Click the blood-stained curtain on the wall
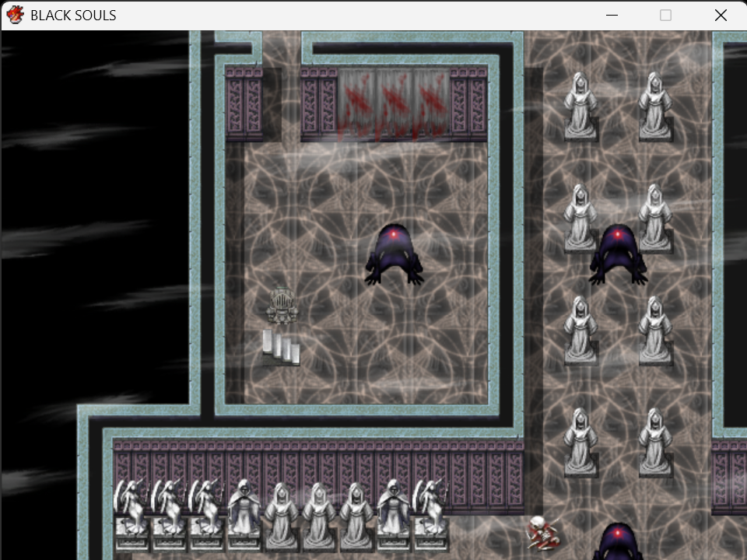Image resolution: width=747 pixels, height=560 pixels. click(394, 103)
